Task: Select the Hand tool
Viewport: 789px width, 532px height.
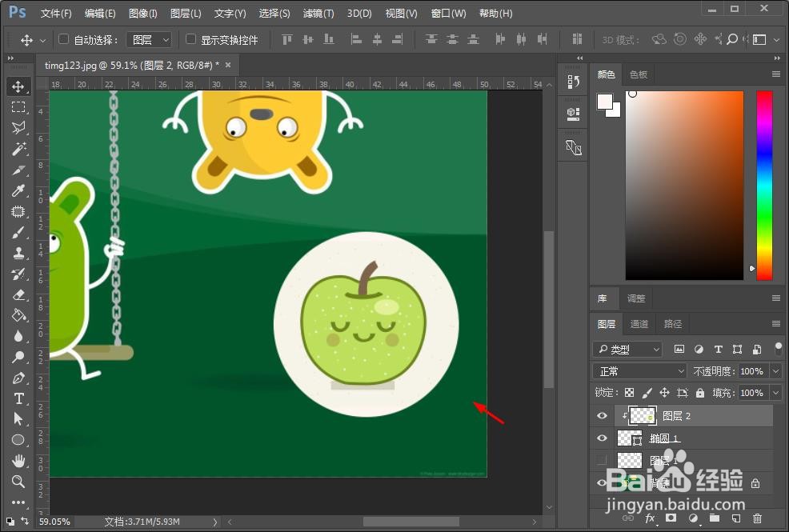Action: click(x=18, y=461)
